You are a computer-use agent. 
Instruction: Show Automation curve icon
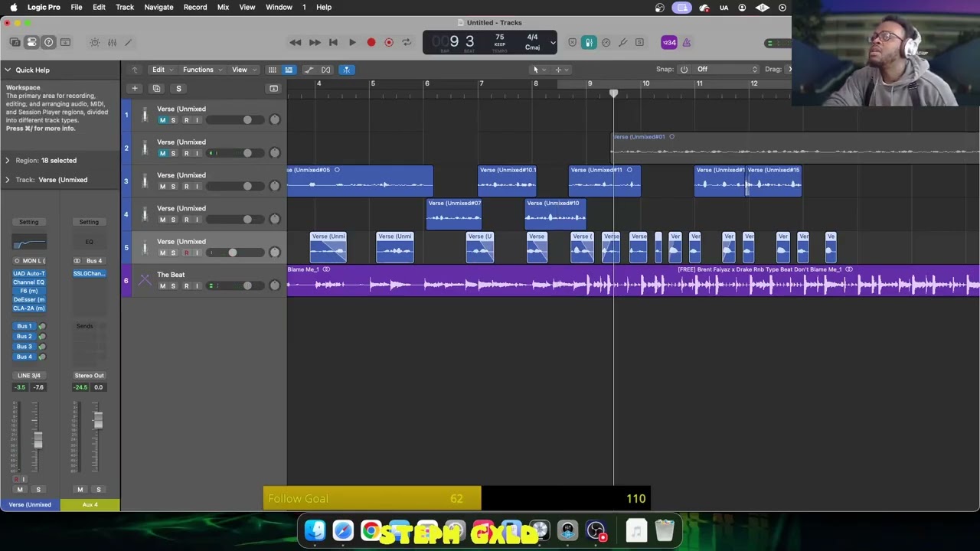(309, 70)
